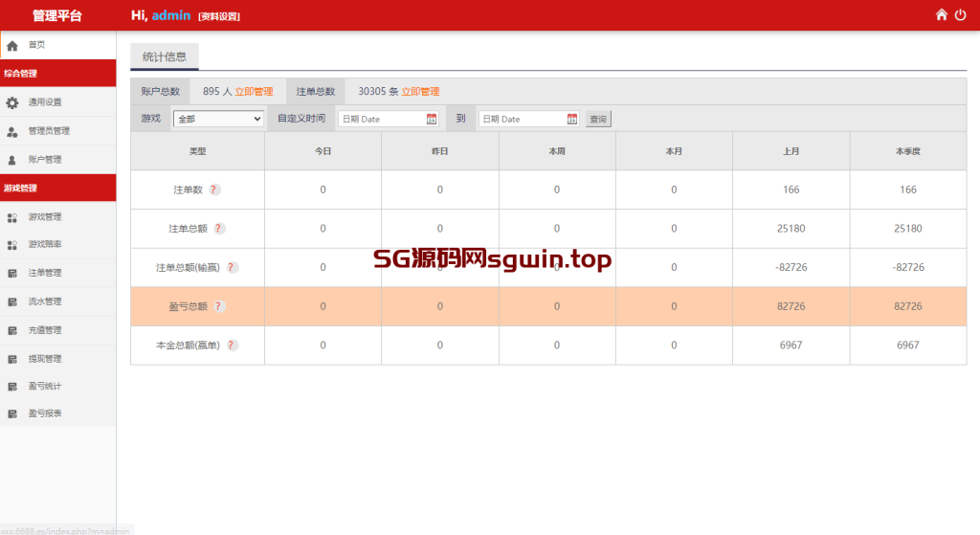Click the help icon beside 注单总额(输赢)

pos(233,268)
